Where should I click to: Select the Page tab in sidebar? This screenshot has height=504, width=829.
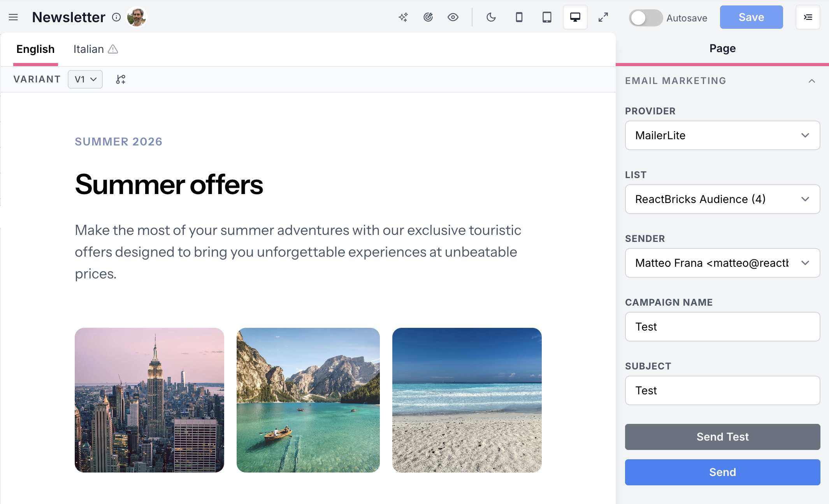tap(722, 48)
